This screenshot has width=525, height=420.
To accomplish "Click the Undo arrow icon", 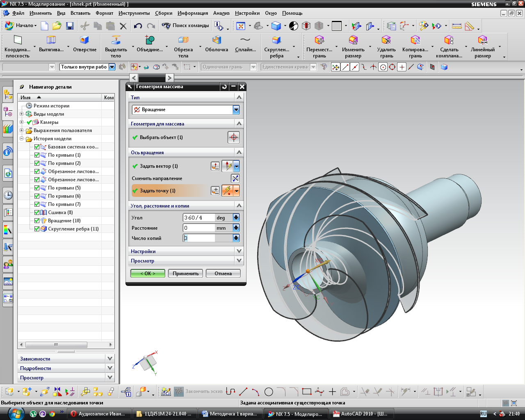I will pos(138,26).
